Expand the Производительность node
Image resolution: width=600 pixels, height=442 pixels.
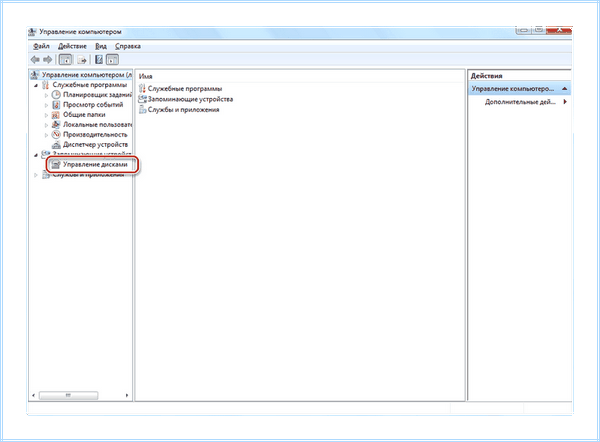point(47,135)
